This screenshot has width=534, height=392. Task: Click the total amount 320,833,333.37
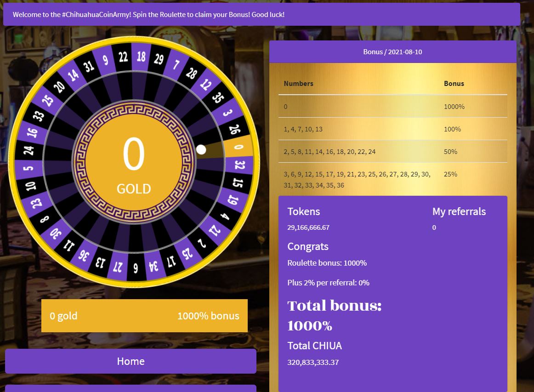coord(313,363)
